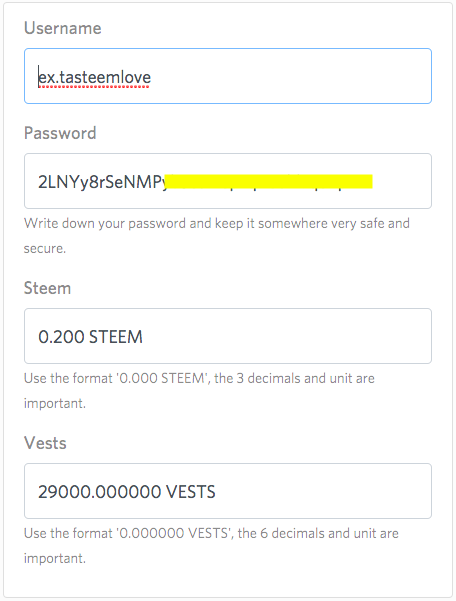Viewport: 456px width, 601px height.
Task: Click the Password input field
Action: click(x=228, y=181)
